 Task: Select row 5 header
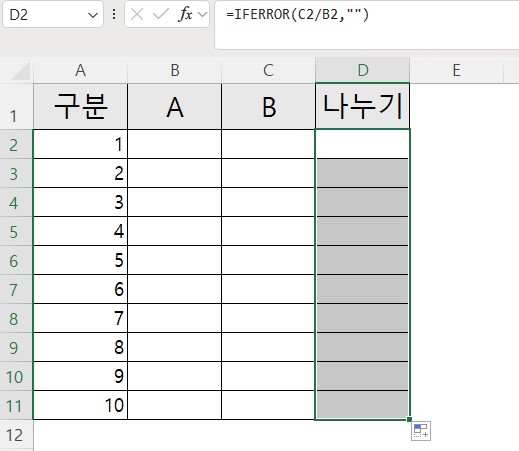pos(16,231)
